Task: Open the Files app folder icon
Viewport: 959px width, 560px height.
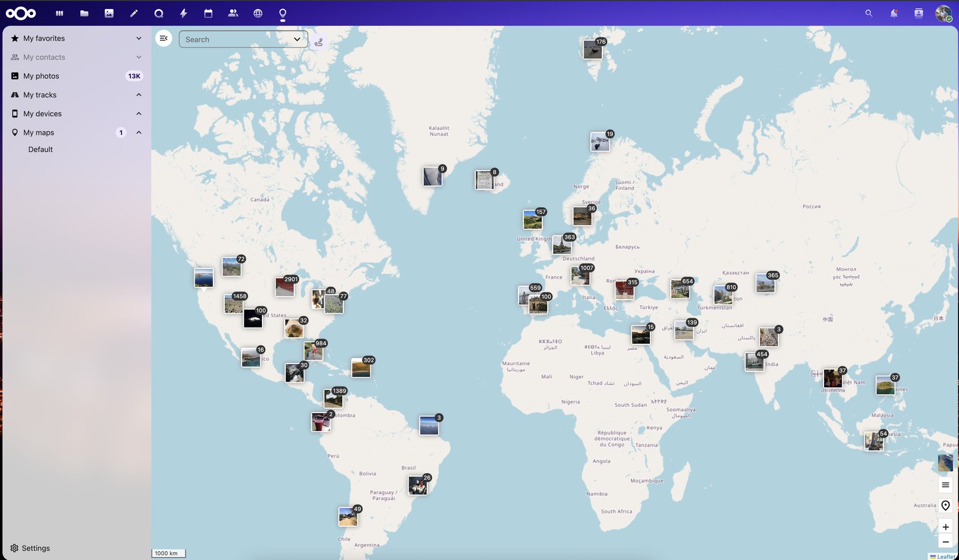Action: 85,13
